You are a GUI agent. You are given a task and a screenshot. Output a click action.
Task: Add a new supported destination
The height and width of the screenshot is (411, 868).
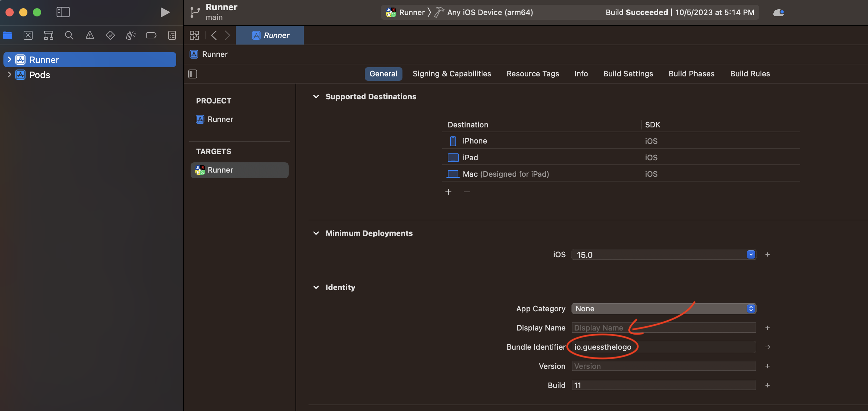448,192
